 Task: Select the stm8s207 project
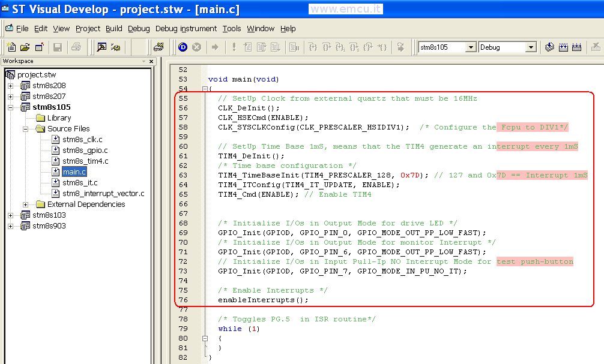[49, 96]
